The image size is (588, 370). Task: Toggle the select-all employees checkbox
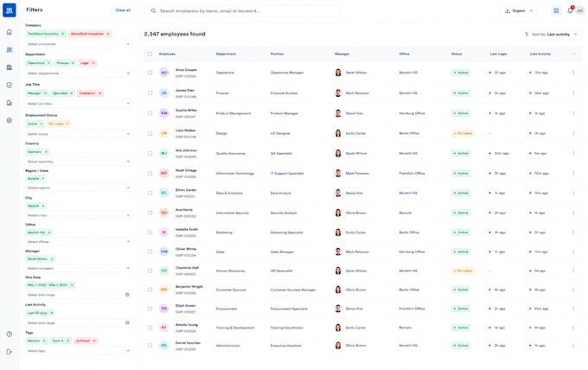click(x=150, y=54)
